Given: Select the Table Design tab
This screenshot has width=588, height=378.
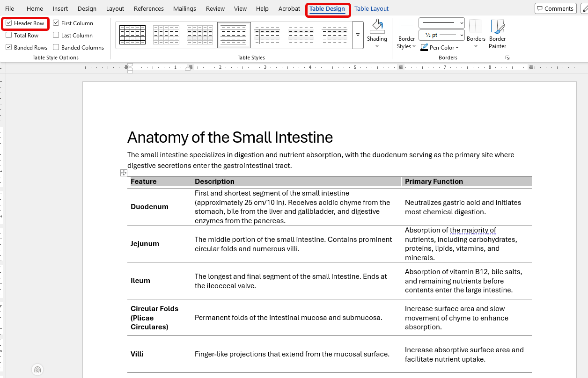Looking at the screenshot, I should (x=327, y=9).
